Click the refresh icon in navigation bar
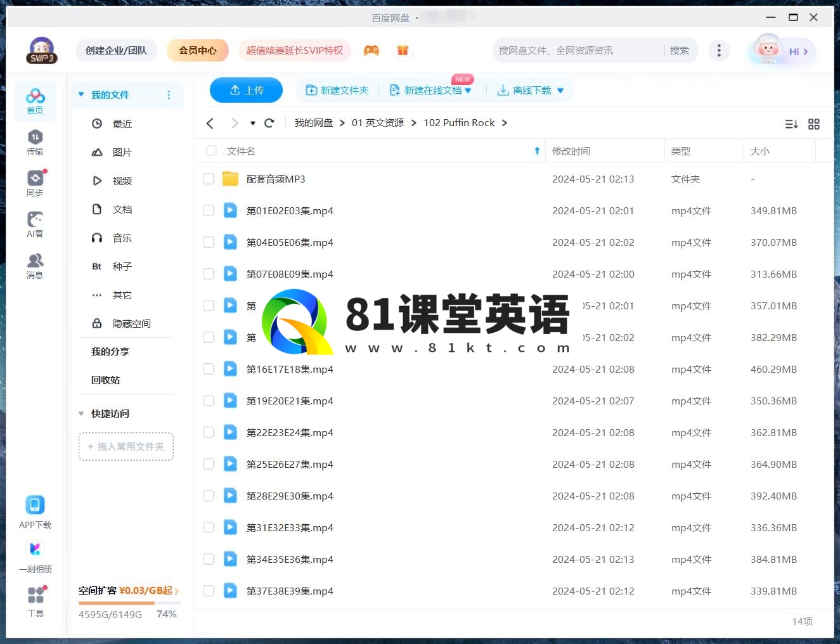 tap(269, 123)
